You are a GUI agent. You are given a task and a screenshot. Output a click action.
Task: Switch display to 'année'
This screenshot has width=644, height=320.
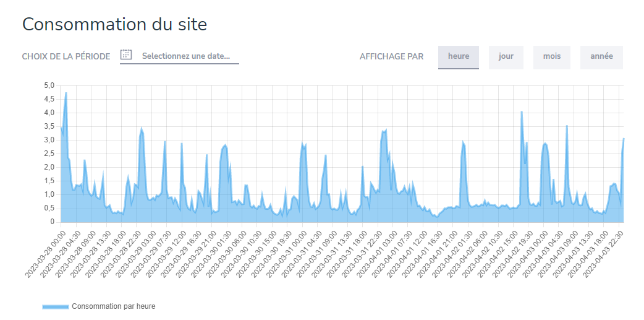click(601, 57)
